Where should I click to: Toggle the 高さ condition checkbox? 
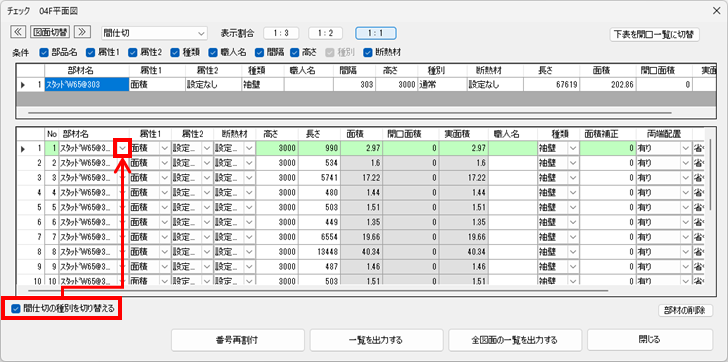click(294, 52)
